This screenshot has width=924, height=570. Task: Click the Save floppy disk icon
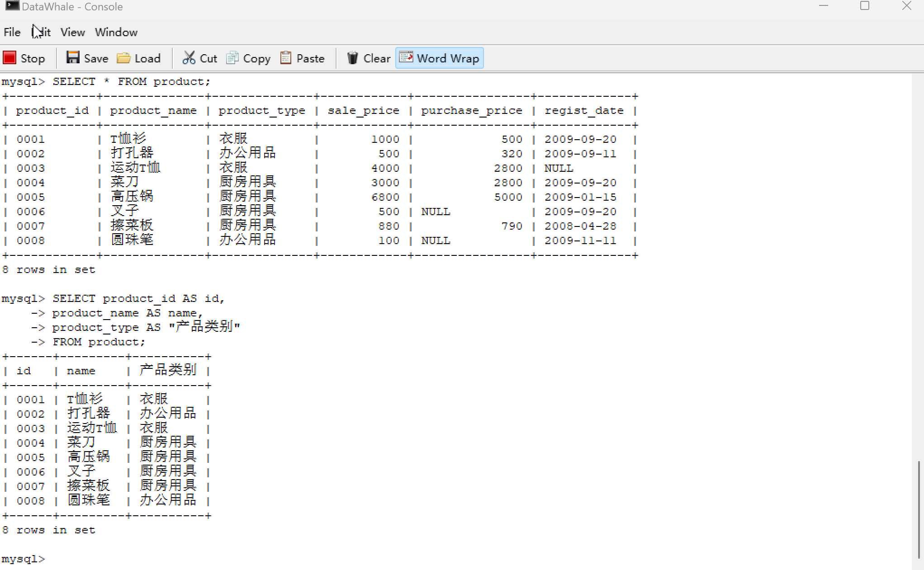click(x=73, y=57)
